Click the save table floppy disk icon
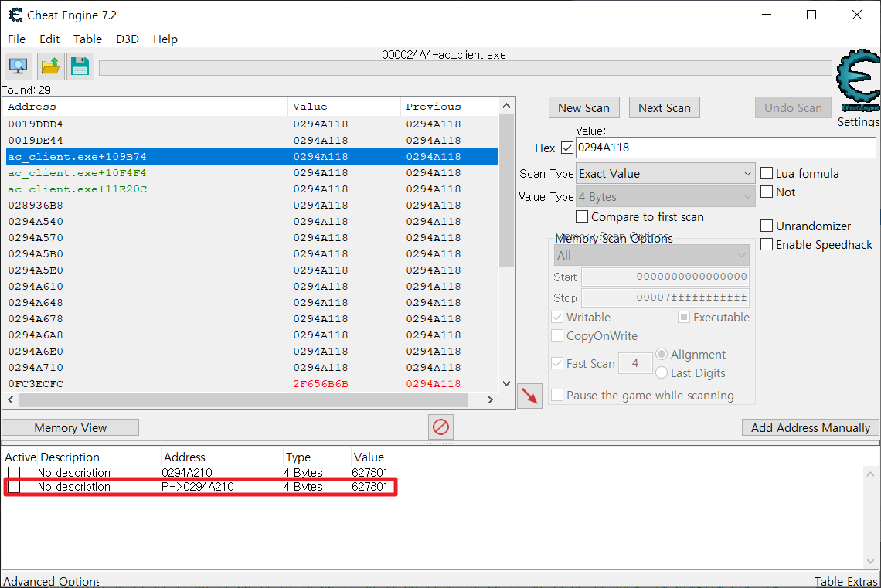 80,66
